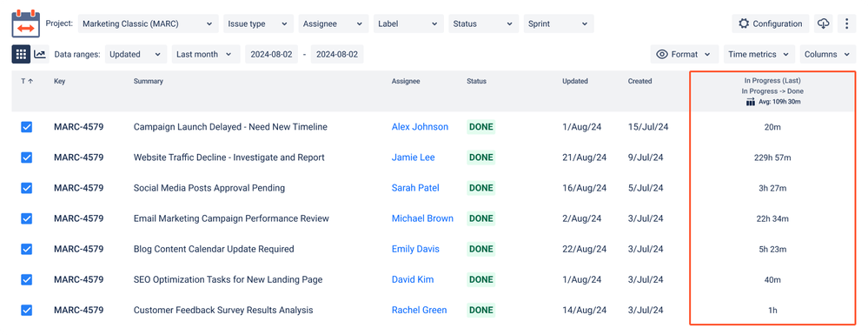Screen dimensions: 868x335
Task: Click the 15/Jul/24 created date
Action: point(647,127)
